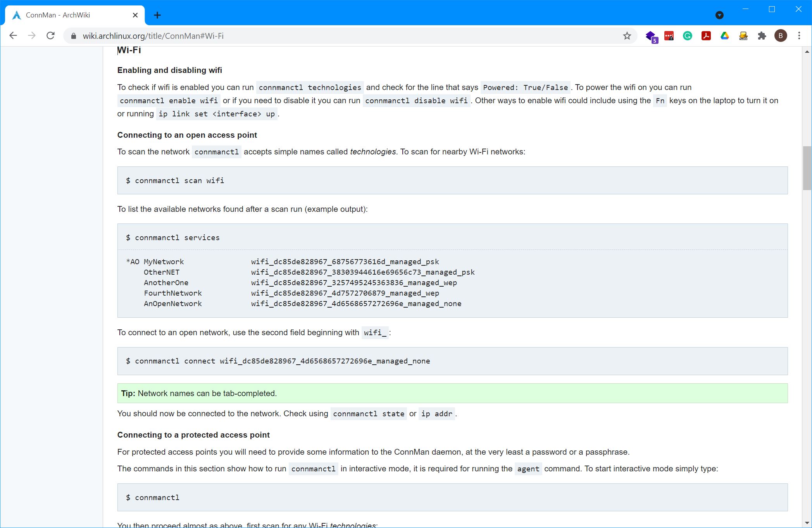Click the 'wifi_' inline code
The height and width of the screenshot is (528, 812).
(x=375, y=333)
